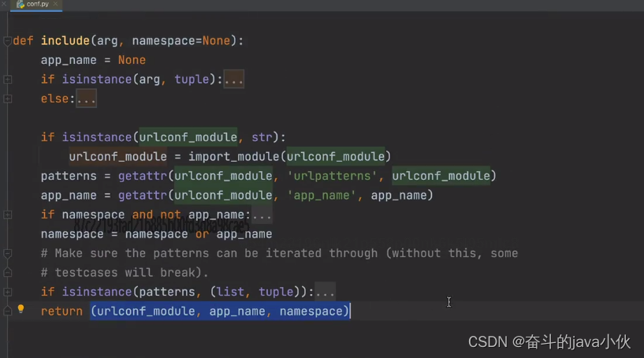Click 'urlconf_module' assigned from import_module
The height and width of the screenshot is (358, 644).
coord(118,157)
